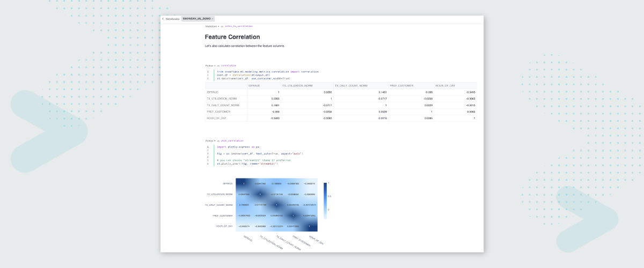Viewport: 644px width, 268px height.
Task: Rename the correlation cell by clicking its name
Action: [x=229, y=65]
